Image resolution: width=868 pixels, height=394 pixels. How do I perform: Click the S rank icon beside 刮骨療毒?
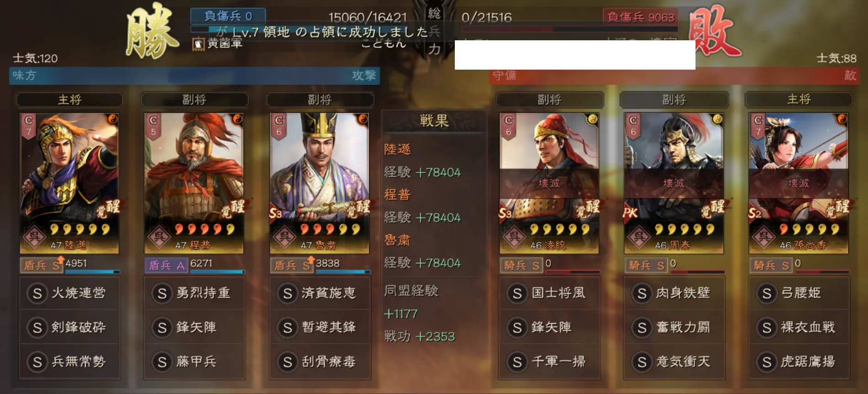click(287, 362)
